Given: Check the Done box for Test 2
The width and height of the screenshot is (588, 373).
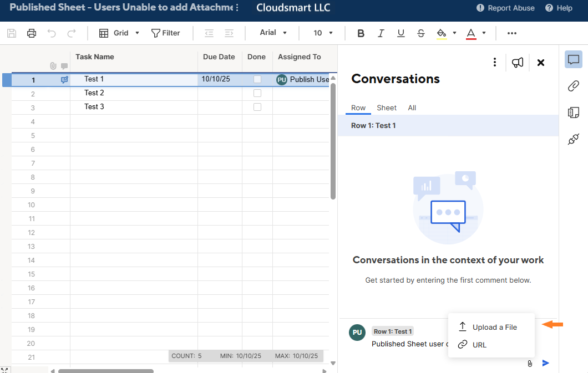Looking at the screenshot, I should coord(257,93).
